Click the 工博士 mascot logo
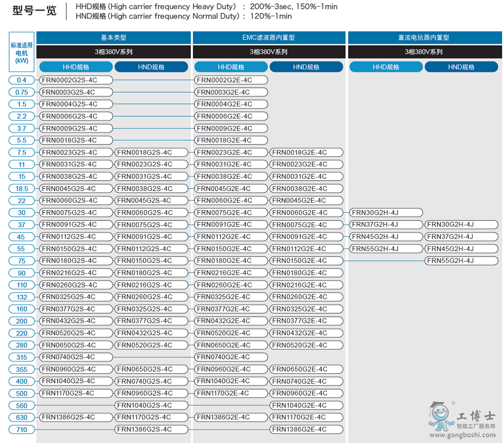The image size is (504, 446). point(440,417)
